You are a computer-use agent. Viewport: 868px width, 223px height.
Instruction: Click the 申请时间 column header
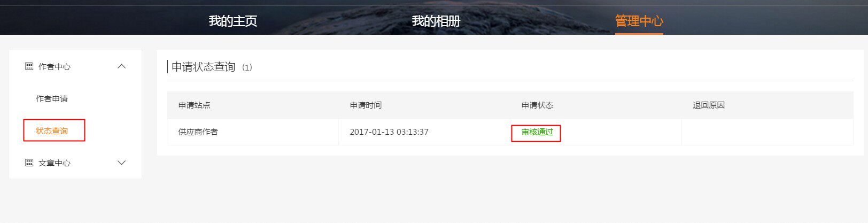(x=366, y=105)
